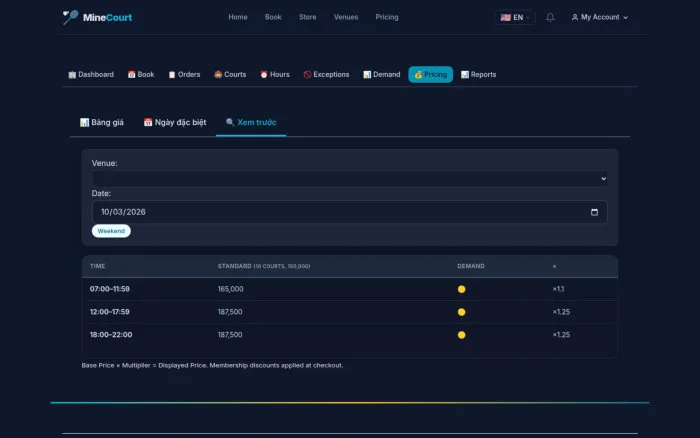This screenshot has width=700, height=438.
Task: Click the TIME column header
Action: click(97, 266)
